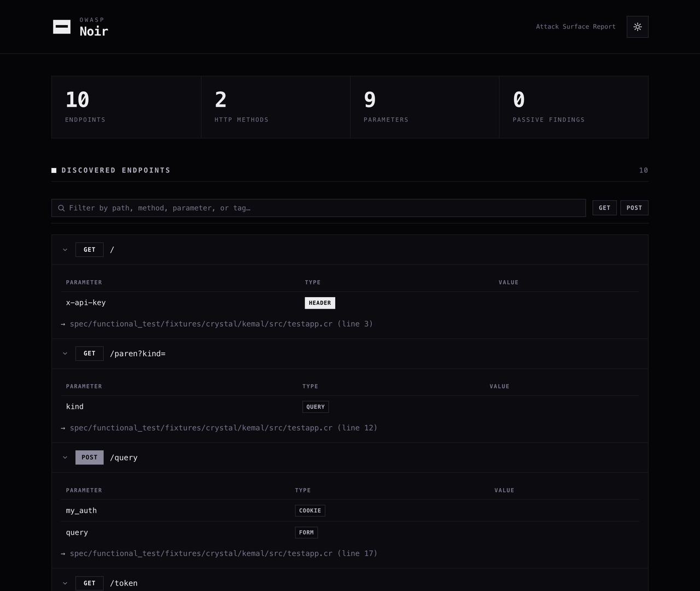Click the 0 Passive Findings stat card

574,107
